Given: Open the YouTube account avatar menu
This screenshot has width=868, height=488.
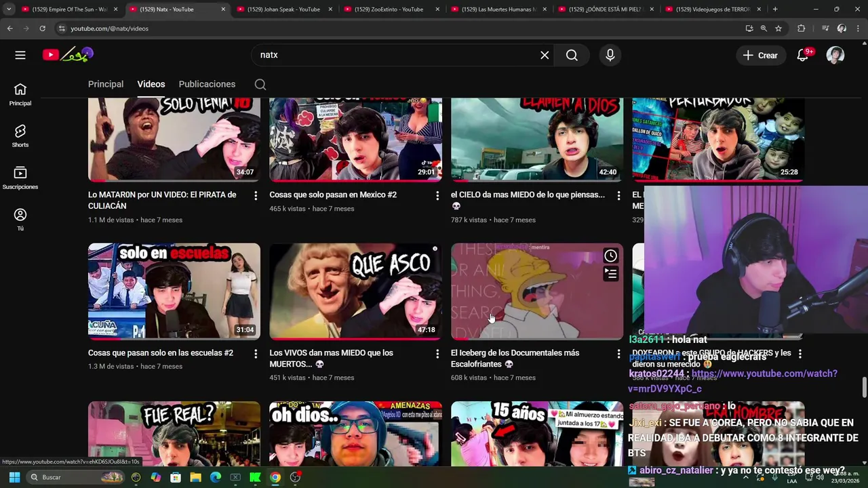Looking at the screenshot, I should click(835, 55).
